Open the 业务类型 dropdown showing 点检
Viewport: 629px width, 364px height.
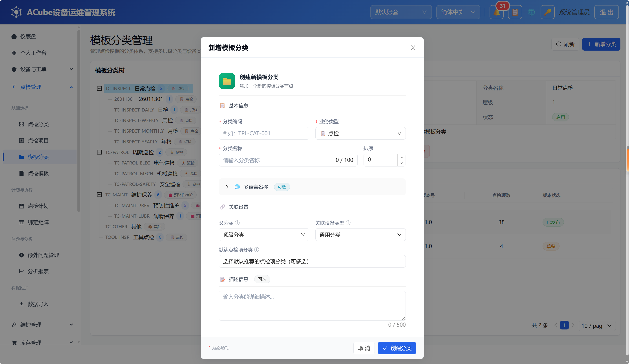pyautogui.click(x=360, y=133)
